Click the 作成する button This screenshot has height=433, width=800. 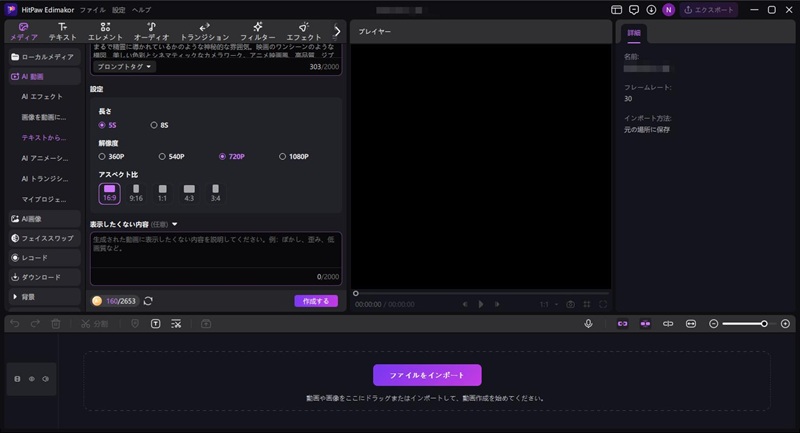click(316, 301)
